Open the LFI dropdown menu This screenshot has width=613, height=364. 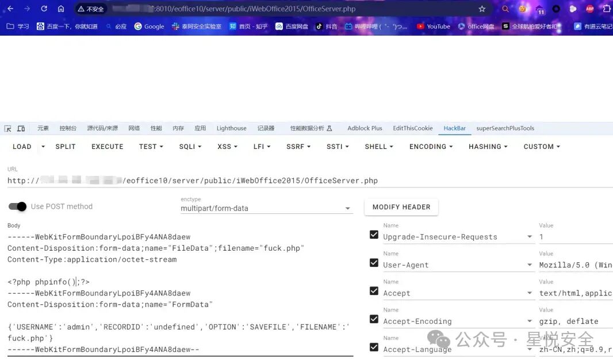(x=262, y=147)
